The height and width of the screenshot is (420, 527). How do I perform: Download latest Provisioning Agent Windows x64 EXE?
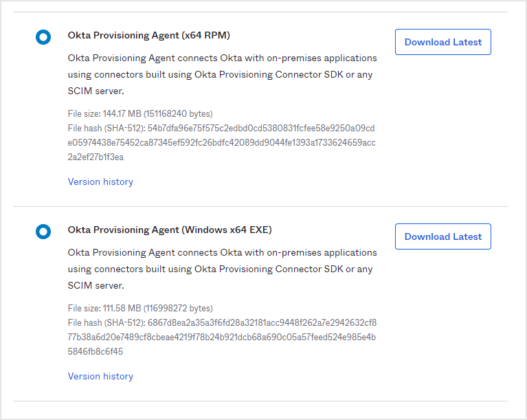(x=442, y=236)
